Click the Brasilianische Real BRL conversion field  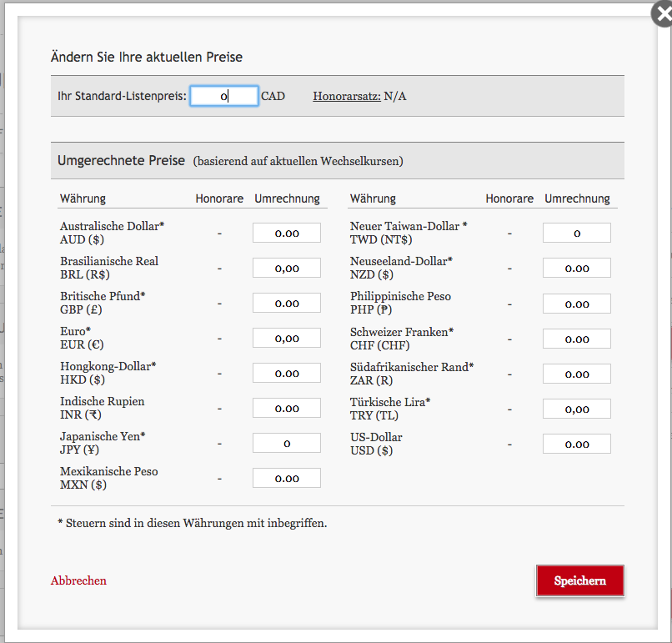[286, 268]
